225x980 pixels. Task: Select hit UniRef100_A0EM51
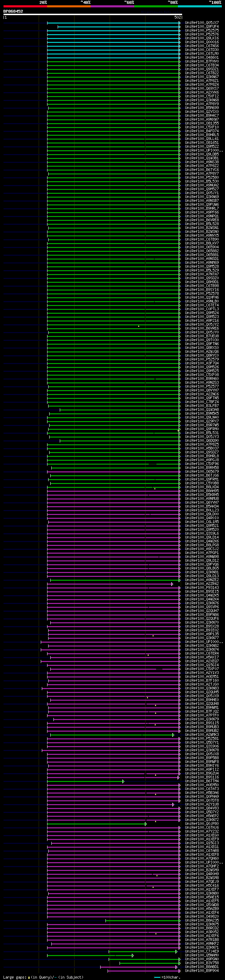point(202,677)
